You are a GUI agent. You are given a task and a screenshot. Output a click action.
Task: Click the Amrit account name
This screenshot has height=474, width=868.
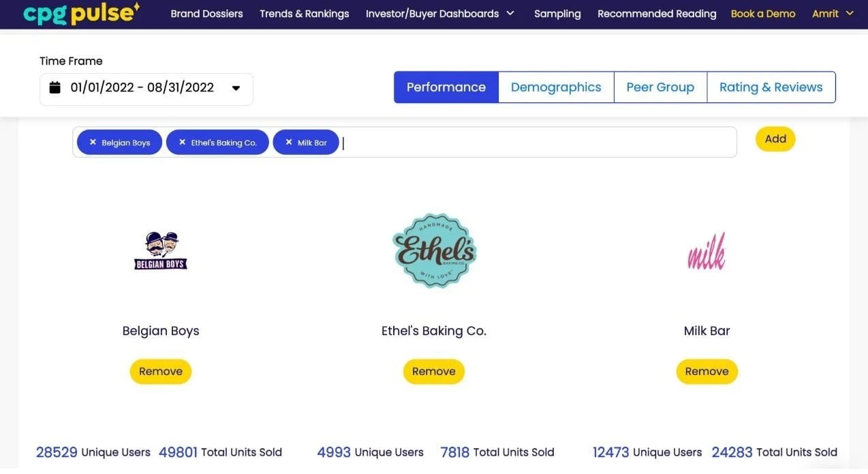[825, 14]
